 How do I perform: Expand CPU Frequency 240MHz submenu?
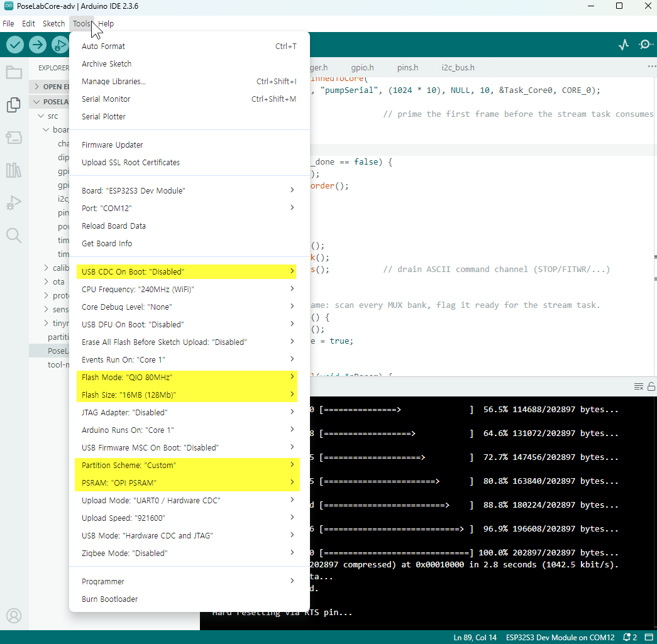tap(189, 289)
